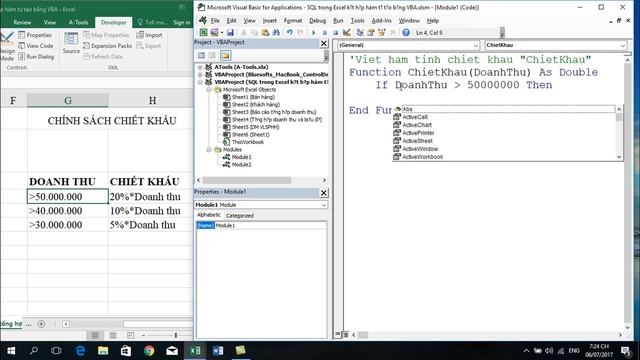Click scroll-down arrow of autocomplete list
Image resolution: width=640 pixels, height=360 pixels.
point(619,157)
